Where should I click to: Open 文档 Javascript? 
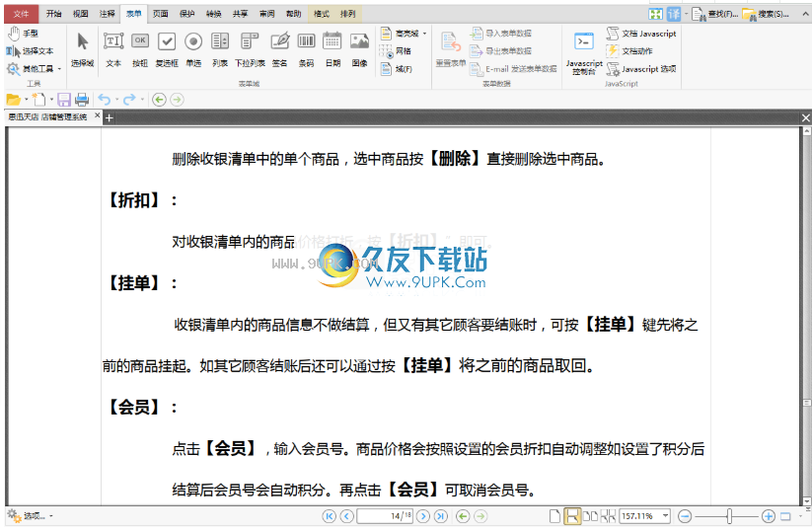(x=641, y=34)
